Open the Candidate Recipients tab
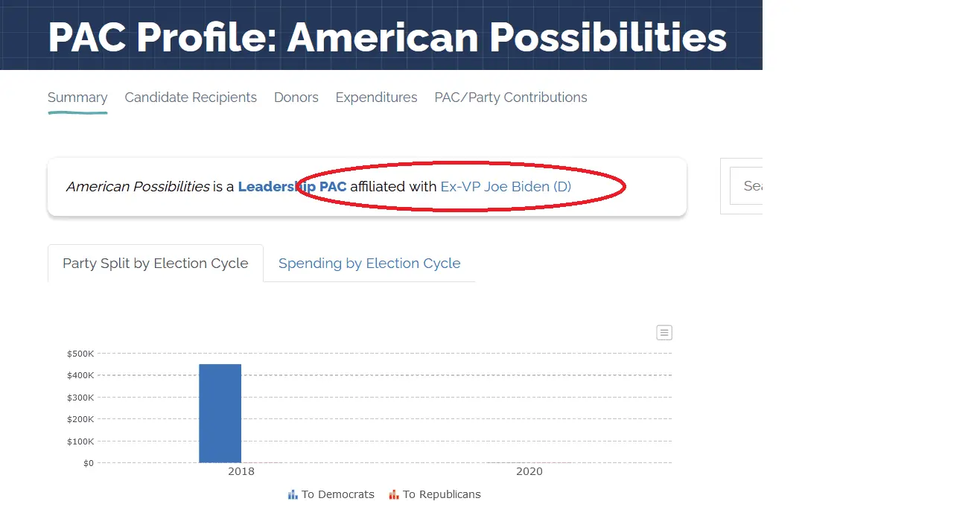 (x=191, y=98)
